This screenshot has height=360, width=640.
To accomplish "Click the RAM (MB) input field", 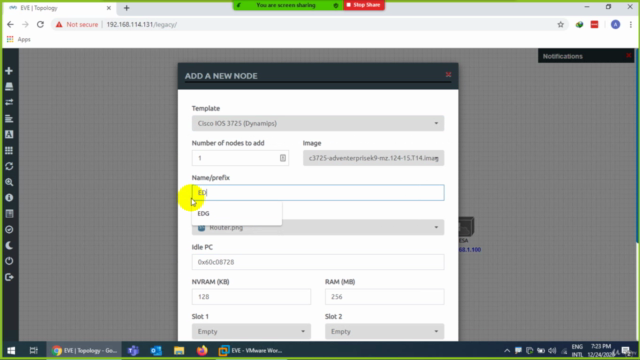I will tap(384, 297).
